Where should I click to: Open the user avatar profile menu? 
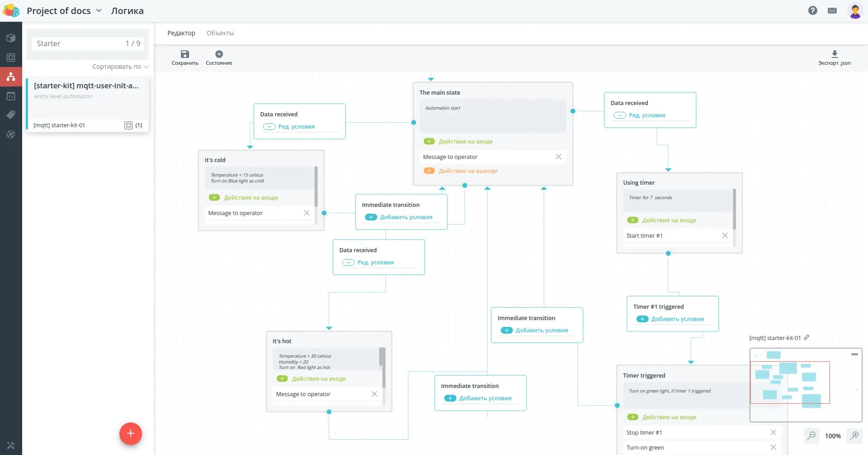pos(855,11)
